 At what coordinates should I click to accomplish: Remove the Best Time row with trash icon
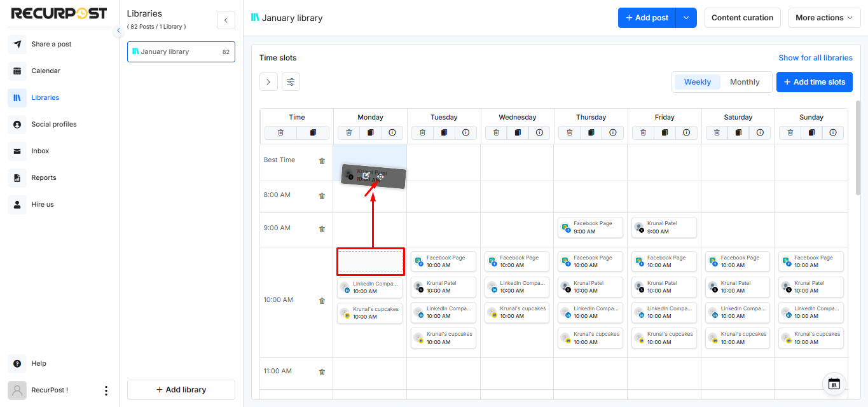322,161
